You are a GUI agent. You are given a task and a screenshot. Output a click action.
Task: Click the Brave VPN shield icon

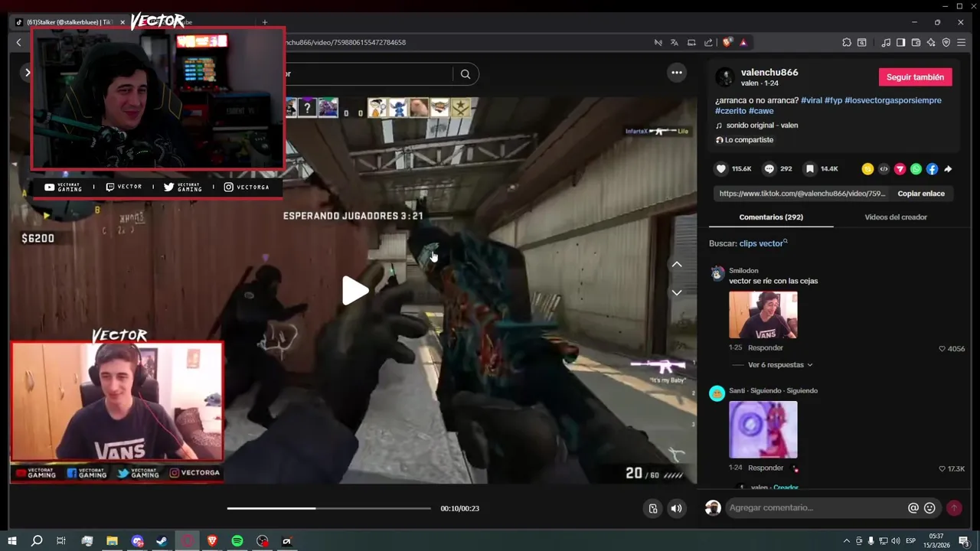click(946, 43)
